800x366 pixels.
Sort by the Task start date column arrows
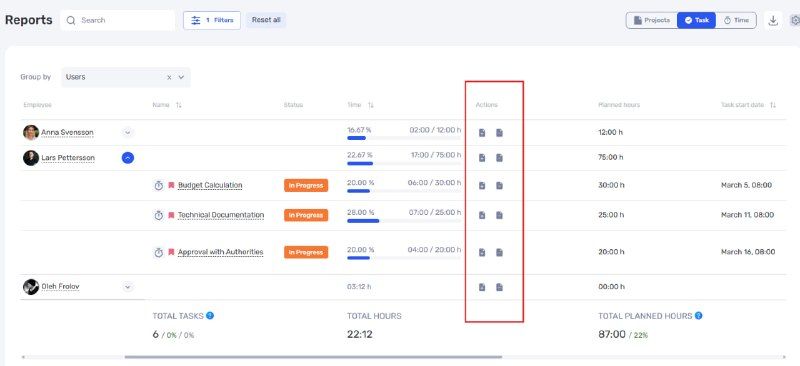773,105
